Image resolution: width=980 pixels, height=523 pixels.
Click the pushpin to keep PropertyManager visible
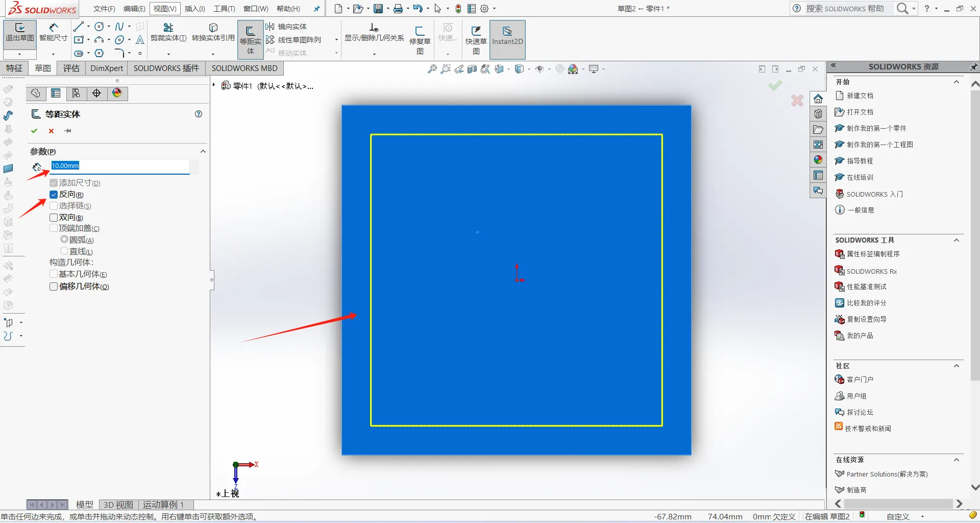pos(68,131)
